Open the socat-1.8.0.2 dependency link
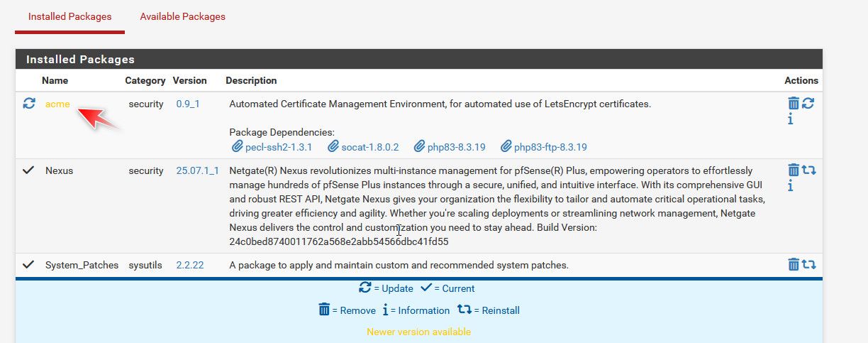 pos(370,147)
